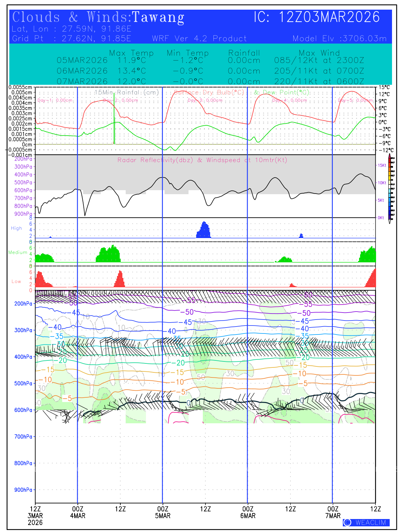Image resolution: width=399 pixels, height=532 pixels.
Task: Click the 07MAR2026 forecast summary row
Action: [x=210, y=81]
